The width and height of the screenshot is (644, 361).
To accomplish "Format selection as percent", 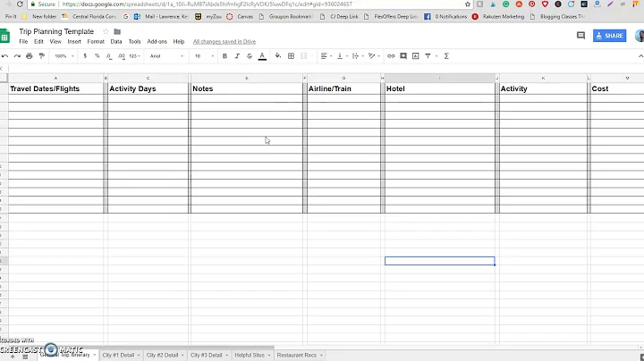I will (x=97, y=55).
